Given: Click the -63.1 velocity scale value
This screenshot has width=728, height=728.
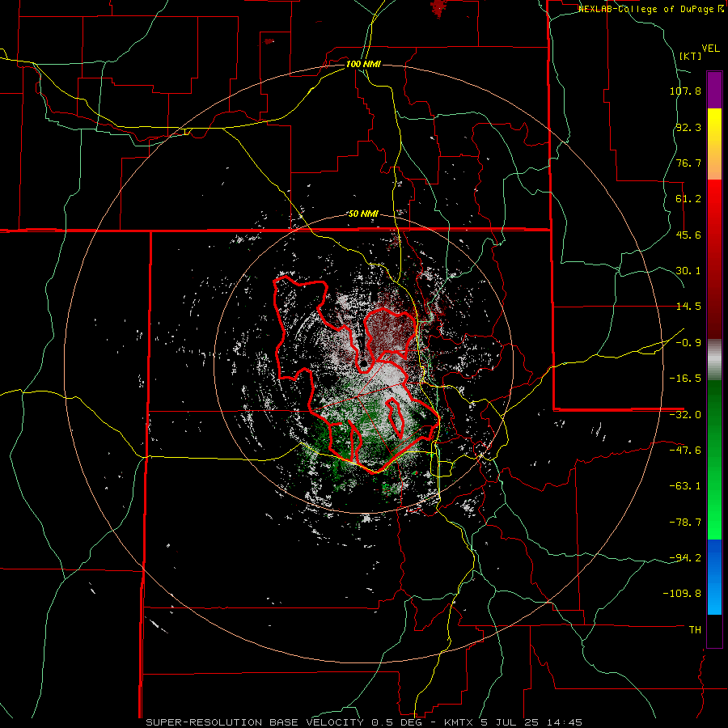Looking at the screenshot, I should coord(685,486).
